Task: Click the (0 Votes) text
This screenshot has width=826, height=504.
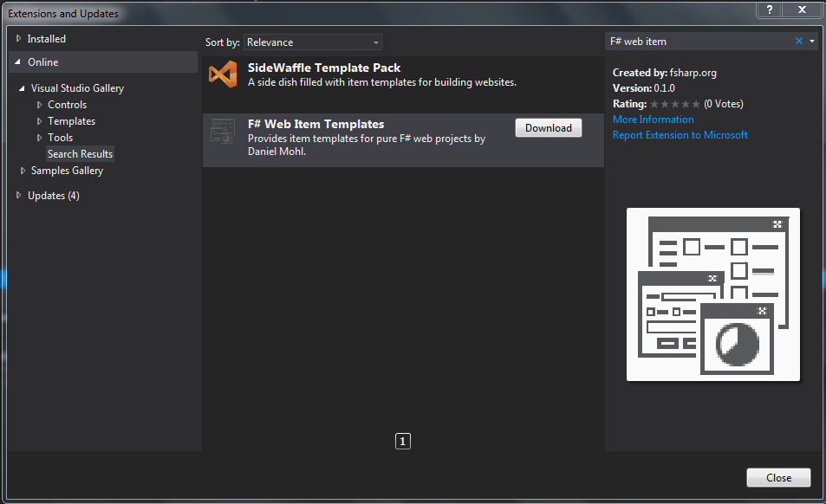Action: click(723, 104)
